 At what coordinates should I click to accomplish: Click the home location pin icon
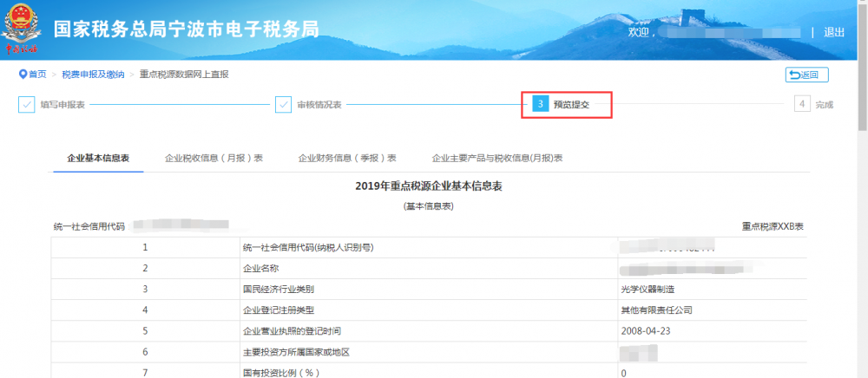(x=23, y=75)
